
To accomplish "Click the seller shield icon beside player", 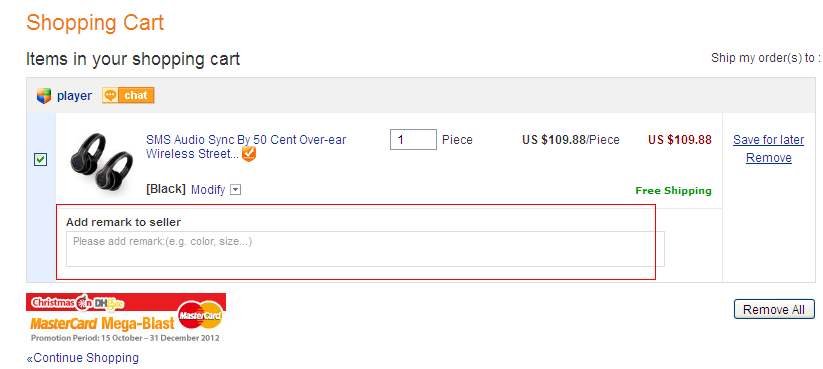I will pos(44,96).
